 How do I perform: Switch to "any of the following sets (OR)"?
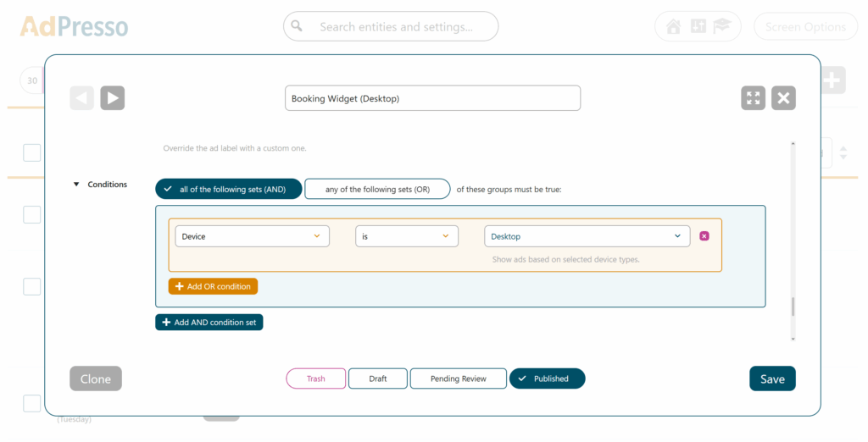pyautogui.click(x=377, y=189)
